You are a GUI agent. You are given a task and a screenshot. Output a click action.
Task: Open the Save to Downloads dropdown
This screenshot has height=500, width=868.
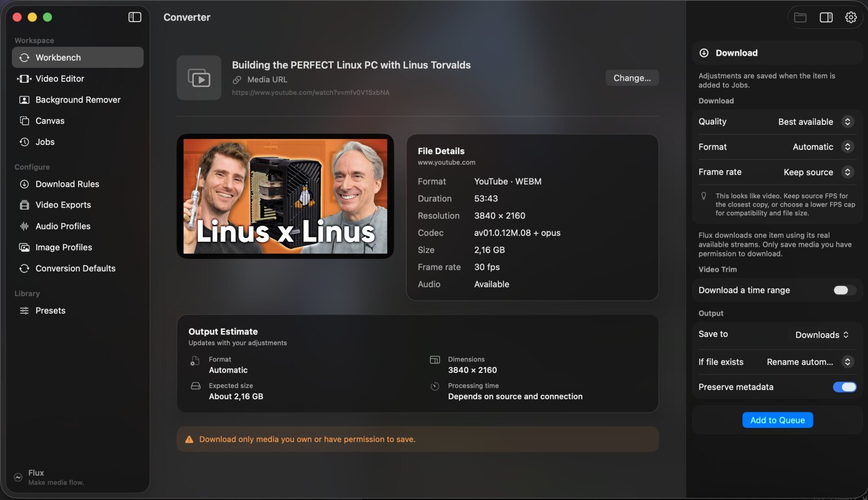tap(822, 335)
